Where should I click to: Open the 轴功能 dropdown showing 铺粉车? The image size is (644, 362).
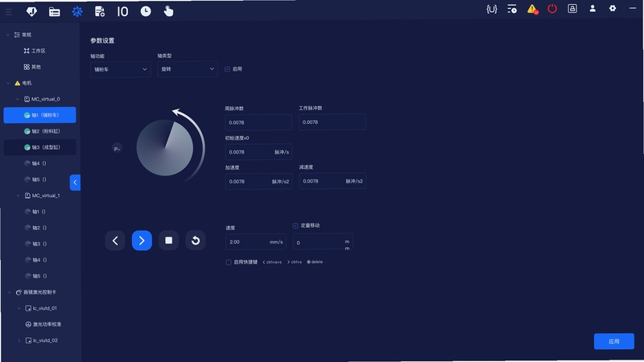[x=120, y=69]
